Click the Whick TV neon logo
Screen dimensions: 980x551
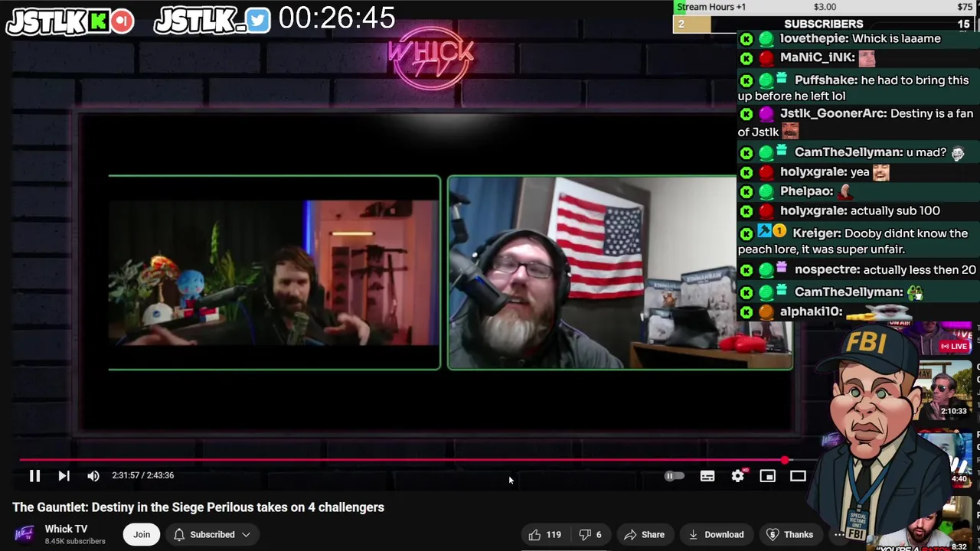tap(431, 58)
